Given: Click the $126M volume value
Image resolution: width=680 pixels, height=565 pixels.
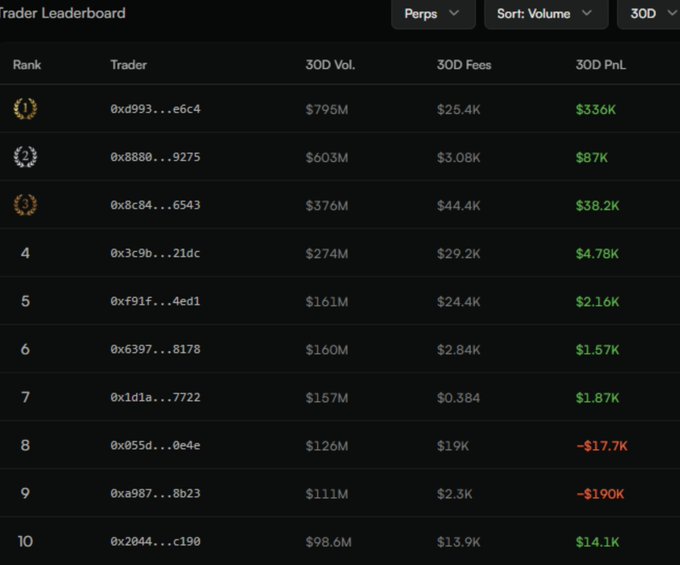Looking at the screenshot, I should [327, 447].
